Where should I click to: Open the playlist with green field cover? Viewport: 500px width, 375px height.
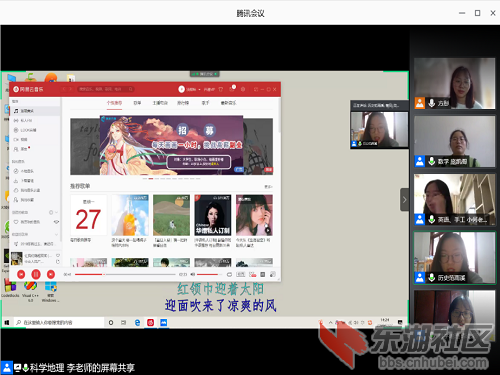click(171, 215)
